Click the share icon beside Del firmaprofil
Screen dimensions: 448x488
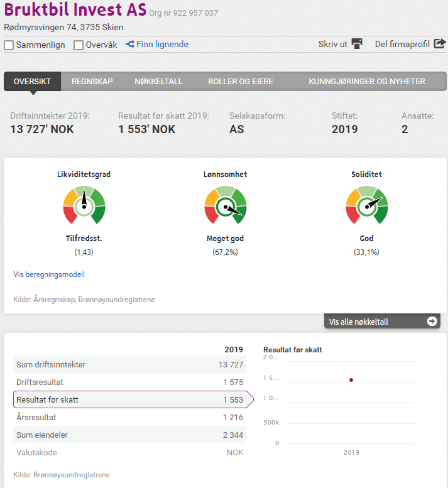(440, 43)
